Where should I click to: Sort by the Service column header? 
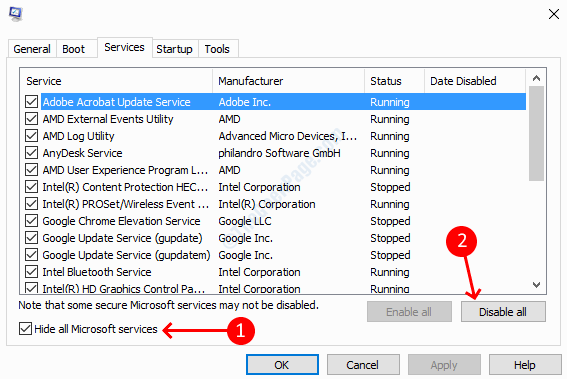[116, 81]
